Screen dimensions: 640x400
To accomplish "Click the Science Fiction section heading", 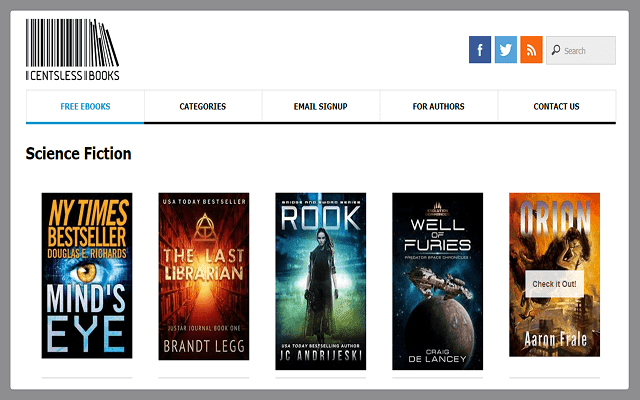I will pyautogui.click(x=78, y=153).
